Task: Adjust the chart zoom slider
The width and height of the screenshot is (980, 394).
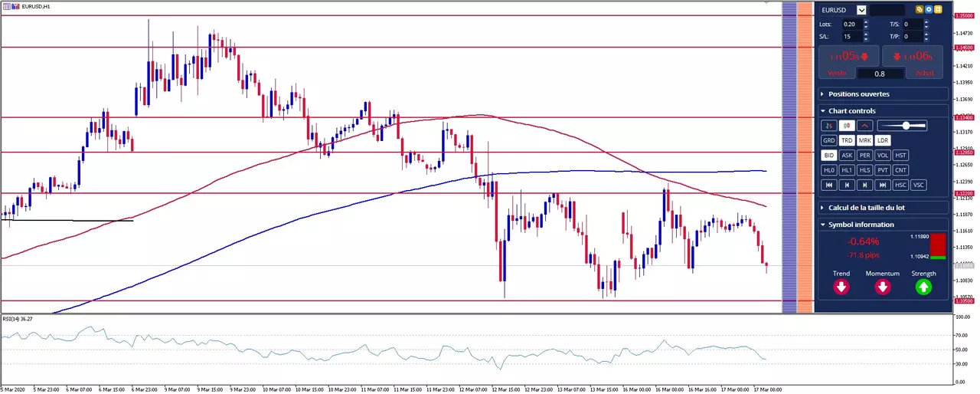Action: click(902, 126)
